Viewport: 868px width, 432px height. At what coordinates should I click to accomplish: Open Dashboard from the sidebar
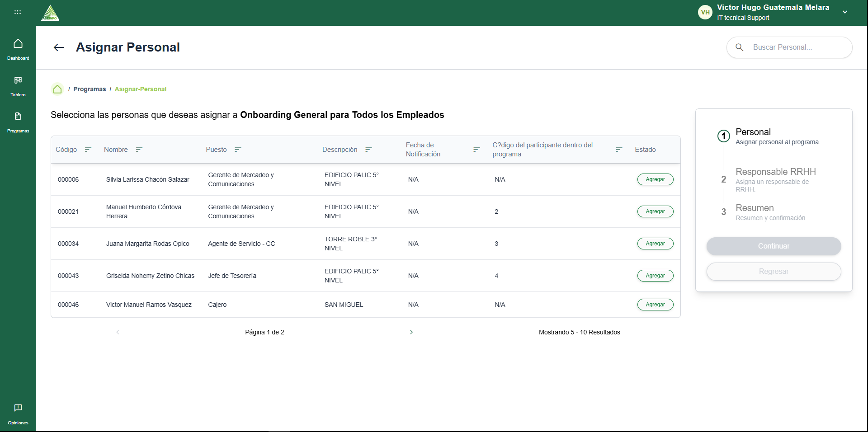pyautogui.click(x=18, y=49)
